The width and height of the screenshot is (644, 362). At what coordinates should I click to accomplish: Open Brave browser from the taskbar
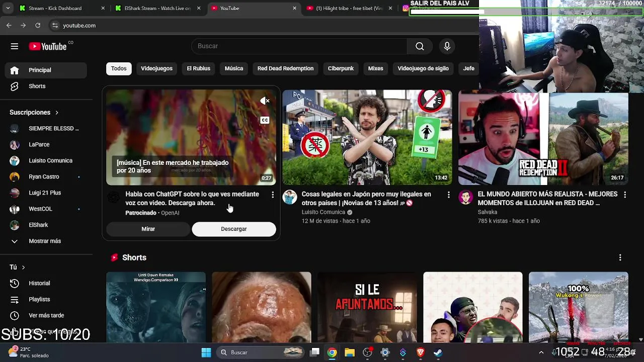coord(421,352)
